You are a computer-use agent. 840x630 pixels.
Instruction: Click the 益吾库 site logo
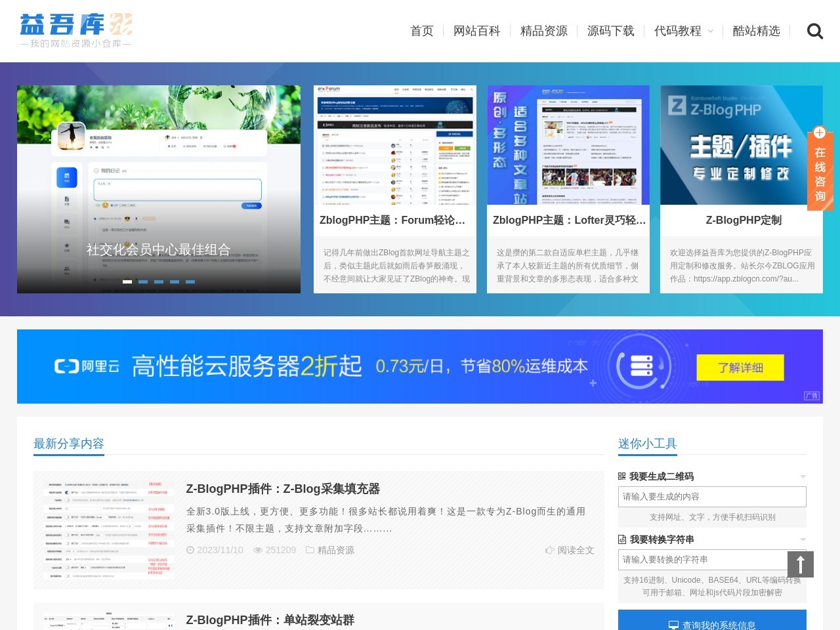point(76,30)
